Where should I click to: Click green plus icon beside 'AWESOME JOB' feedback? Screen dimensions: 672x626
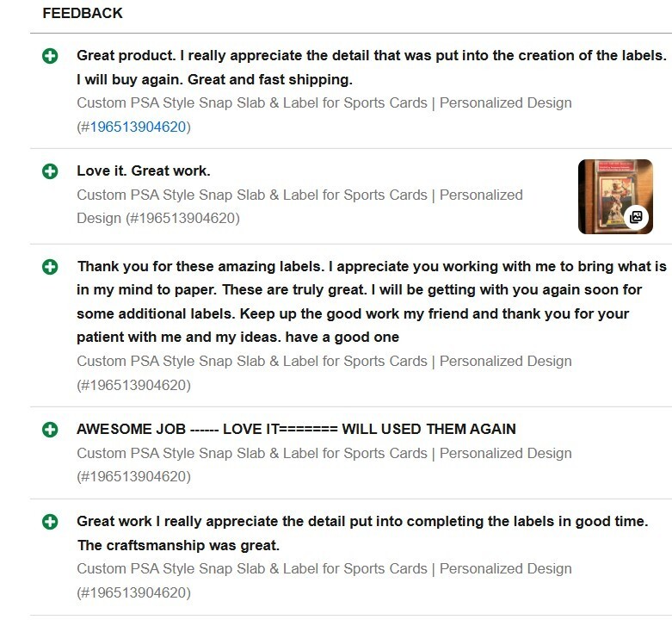[x=50, y=429]
